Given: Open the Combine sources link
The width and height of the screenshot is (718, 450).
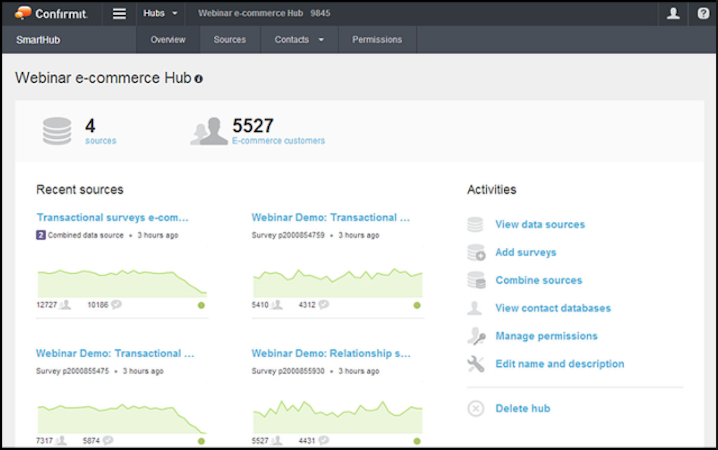Looking at the screenshot, I should click(538, 280).
